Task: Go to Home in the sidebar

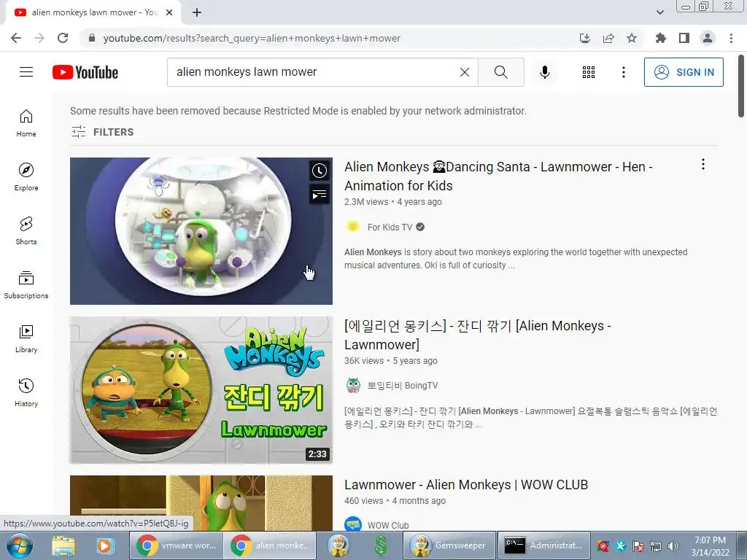Action: click(26, 122)
